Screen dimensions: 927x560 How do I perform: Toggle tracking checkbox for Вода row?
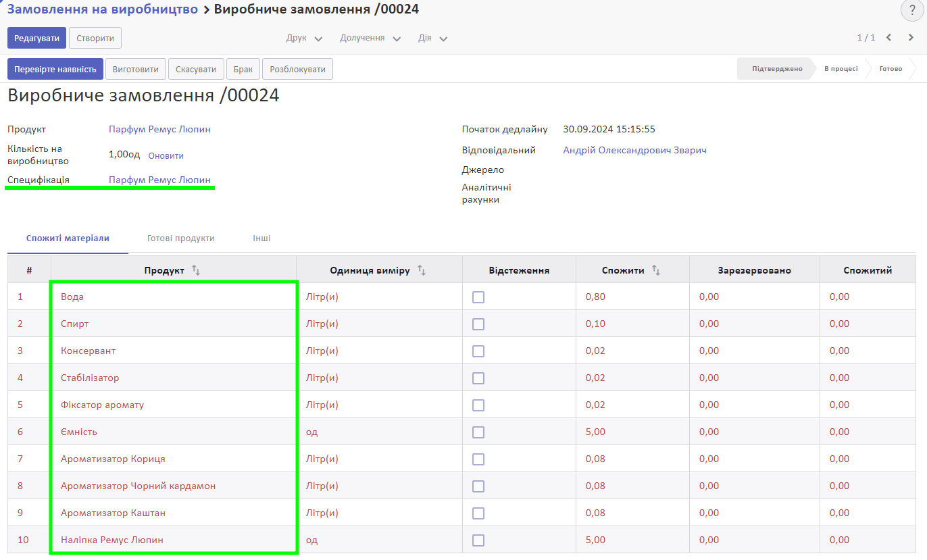tap(478, 297)
